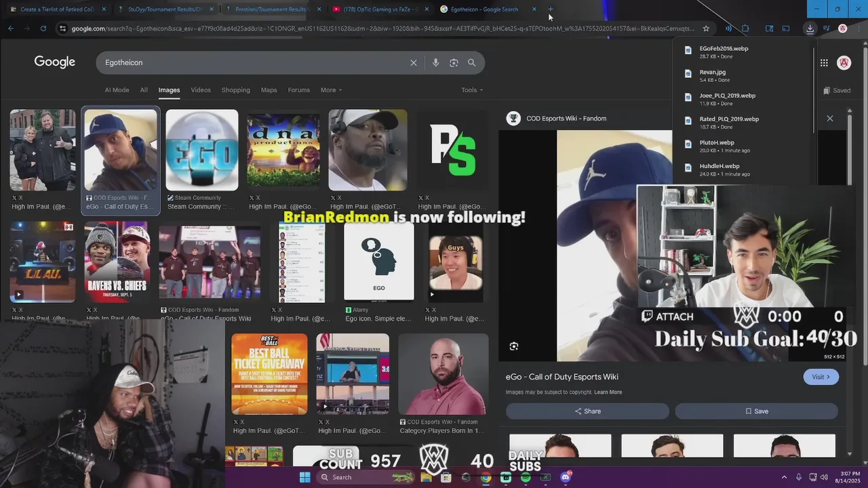Switch to Maps results tab

pos(269,90)
